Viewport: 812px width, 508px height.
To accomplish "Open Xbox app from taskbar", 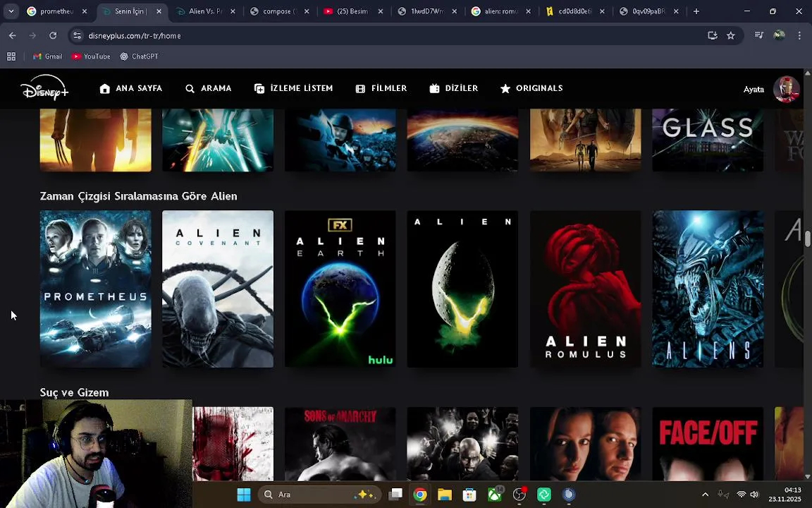I will 495,495.
